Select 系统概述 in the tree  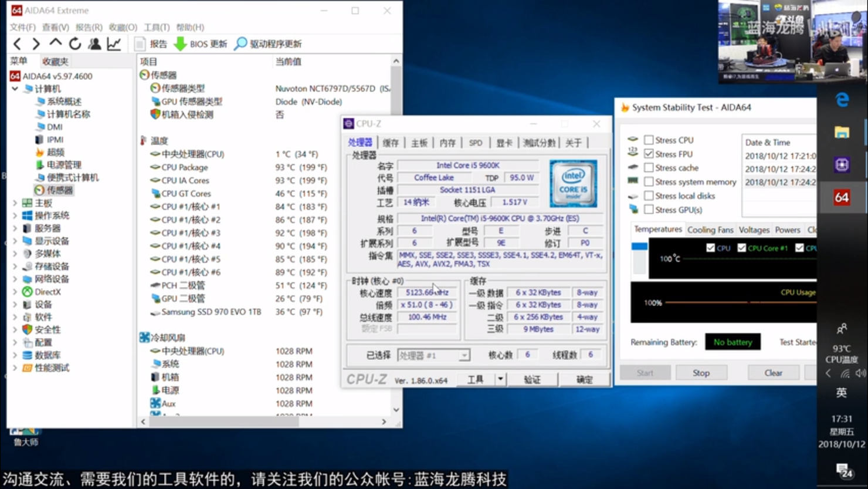point(59,102)
